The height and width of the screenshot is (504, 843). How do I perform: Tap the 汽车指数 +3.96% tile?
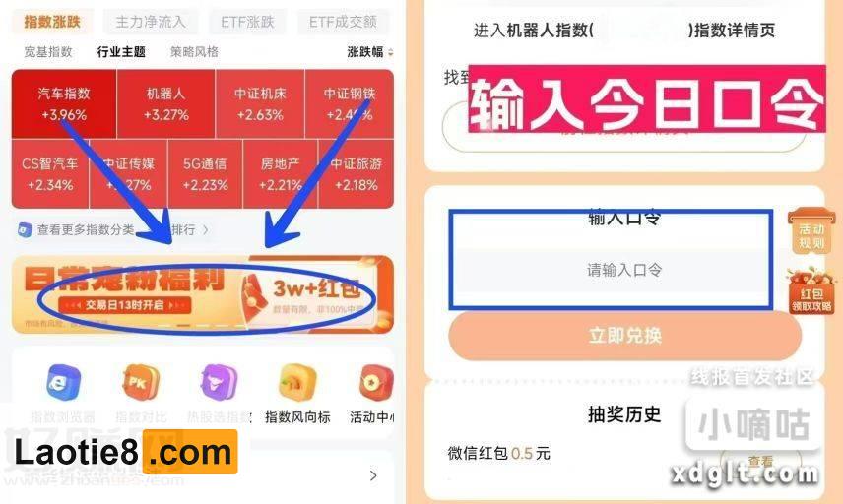pyautogui.click(x=64, y=103)
